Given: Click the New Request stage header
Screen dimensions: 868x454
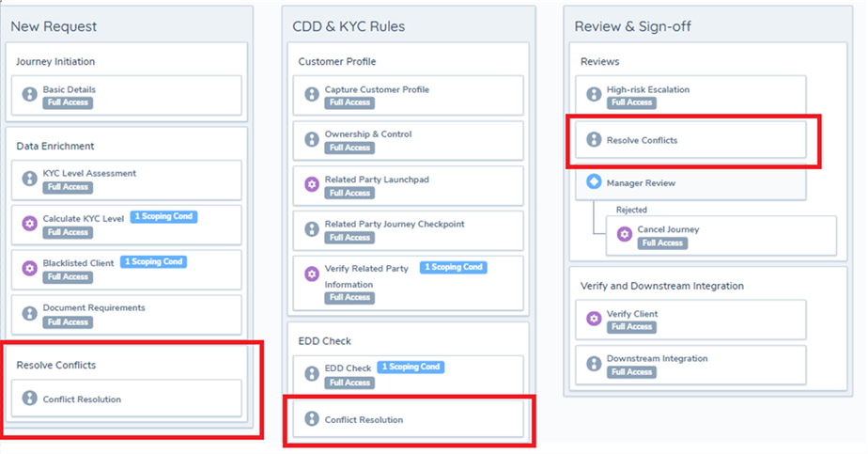Looking at the screenshot, I should (x=54, y=26).
